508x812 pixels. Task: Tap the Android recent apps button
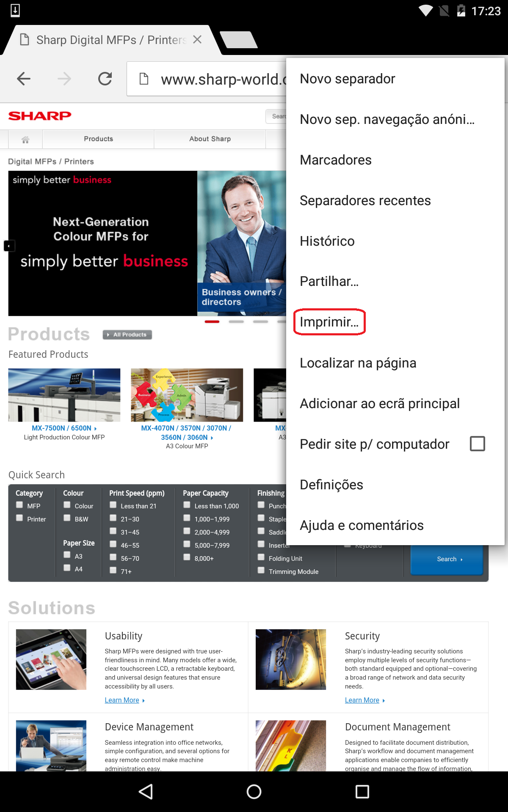(x=362, y=792)
